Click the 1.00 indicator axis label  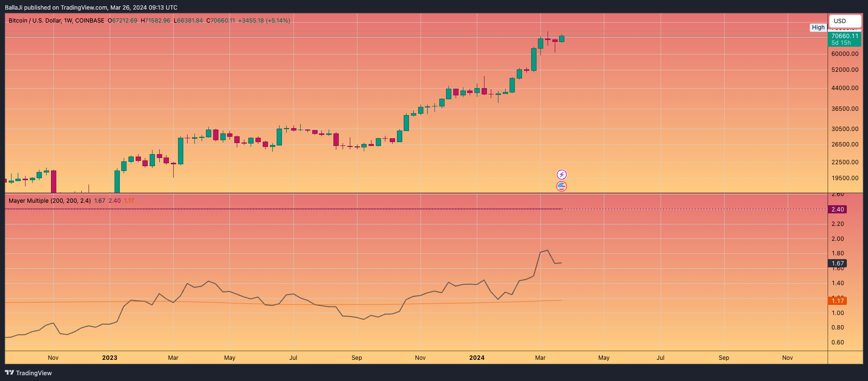838,313
